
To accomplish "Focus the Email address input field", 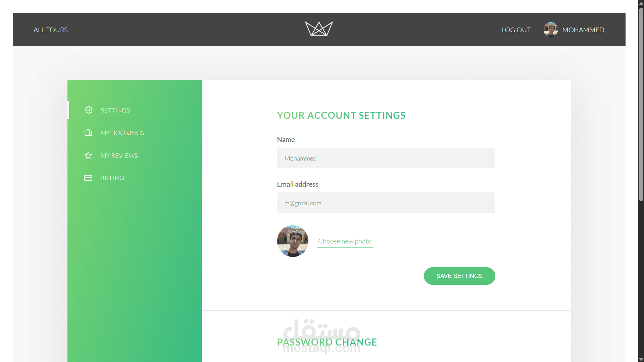I will (x=386, y=203).
